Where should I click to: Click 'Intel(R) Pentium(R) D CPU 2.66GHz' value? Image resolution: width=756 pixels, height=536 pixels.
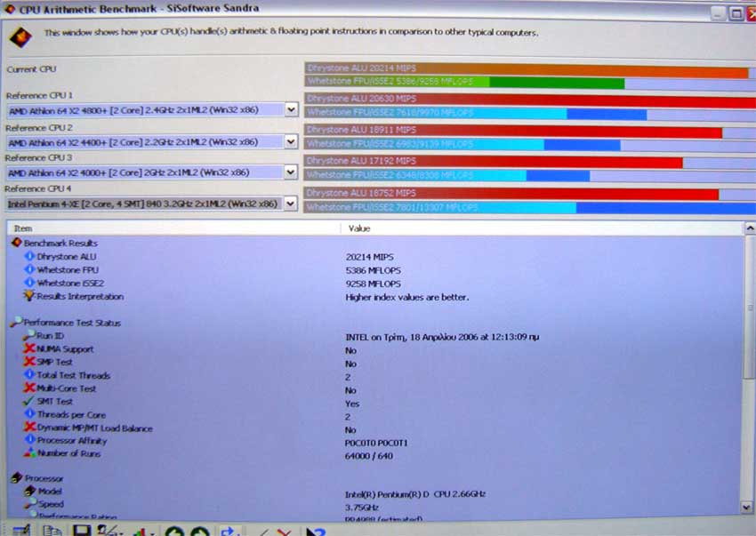click(415, 494)
